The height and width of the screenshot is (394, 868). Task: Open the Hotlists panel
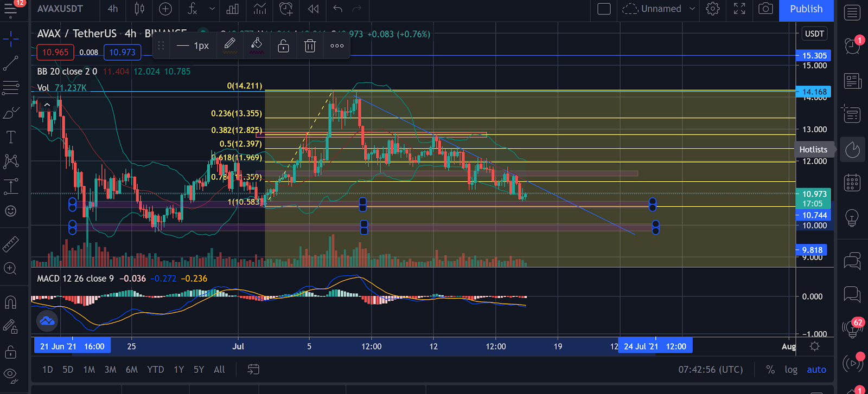(852, 150)
